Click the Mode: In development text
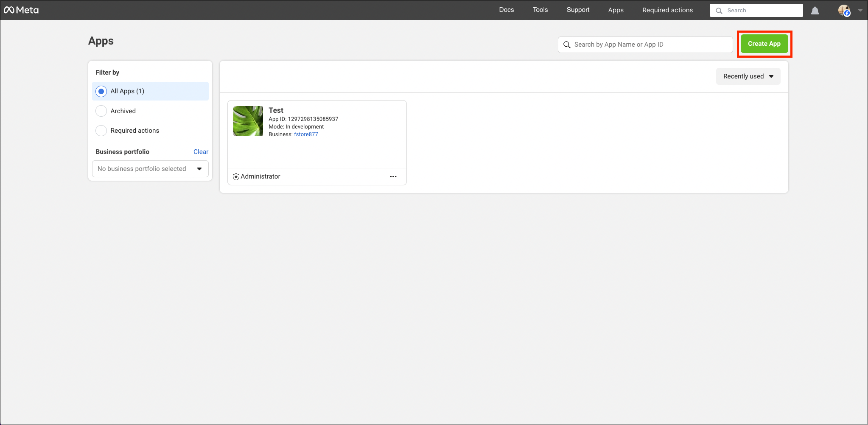868x425 pixels. [296, 127]
